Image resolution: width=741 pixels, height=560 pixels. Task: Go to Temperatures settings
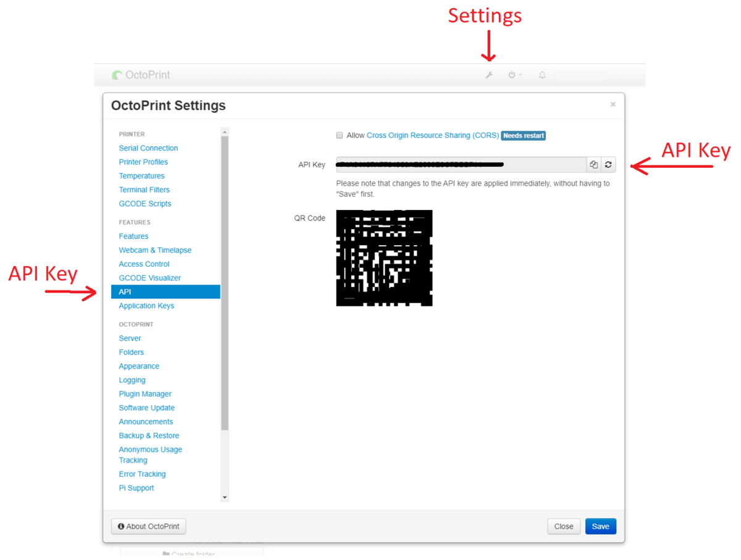pos(141,176)
